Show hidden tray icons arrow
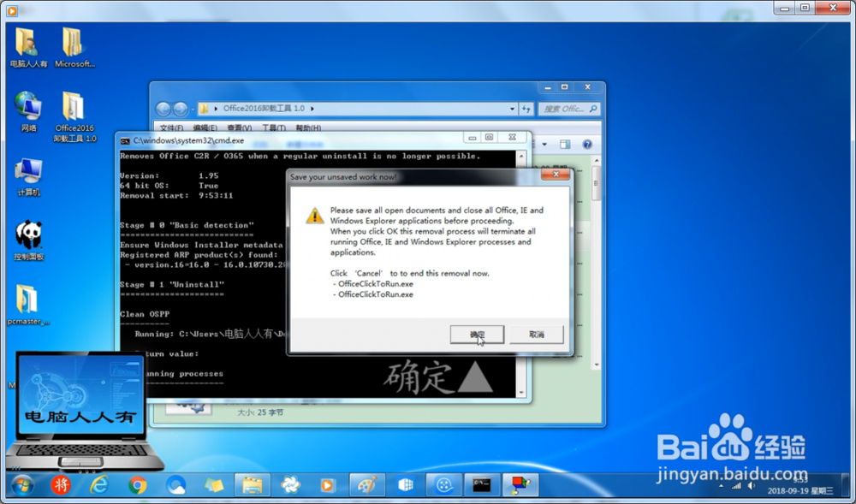Screen dimensions: 856x504 point(721,486)
